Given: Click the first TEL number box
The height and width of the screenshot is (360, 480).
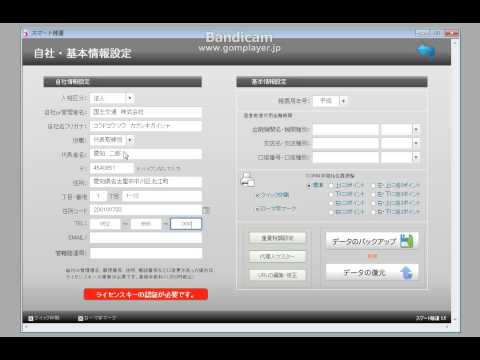Looking at the screenshot, I should 105,224.
